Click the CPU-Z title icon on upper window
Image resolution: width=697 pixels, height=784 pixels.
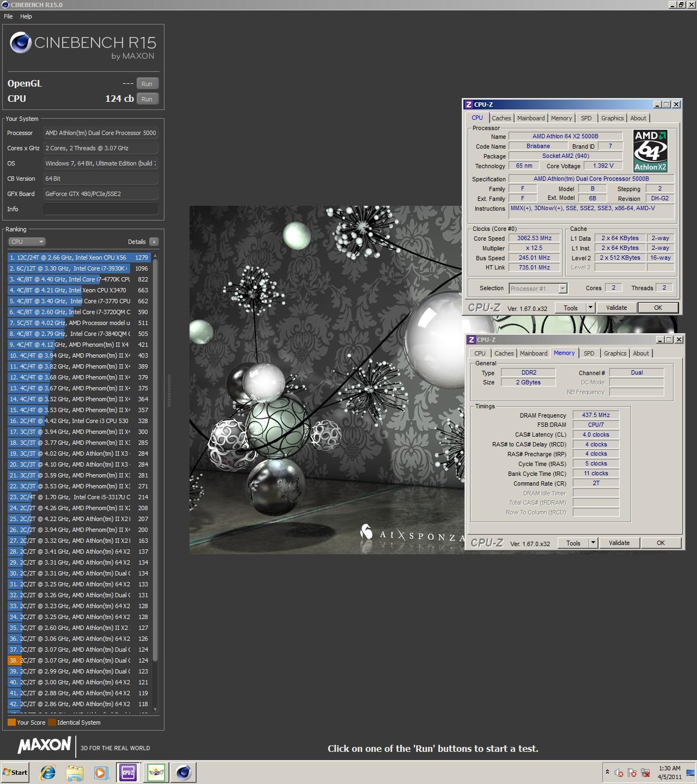(468, 105)
